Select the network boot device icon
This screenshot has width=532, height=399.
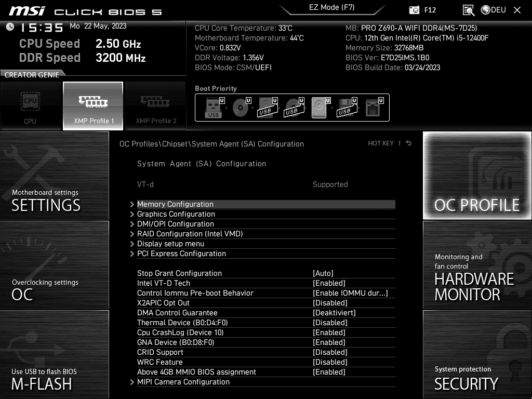click(374, 108)
